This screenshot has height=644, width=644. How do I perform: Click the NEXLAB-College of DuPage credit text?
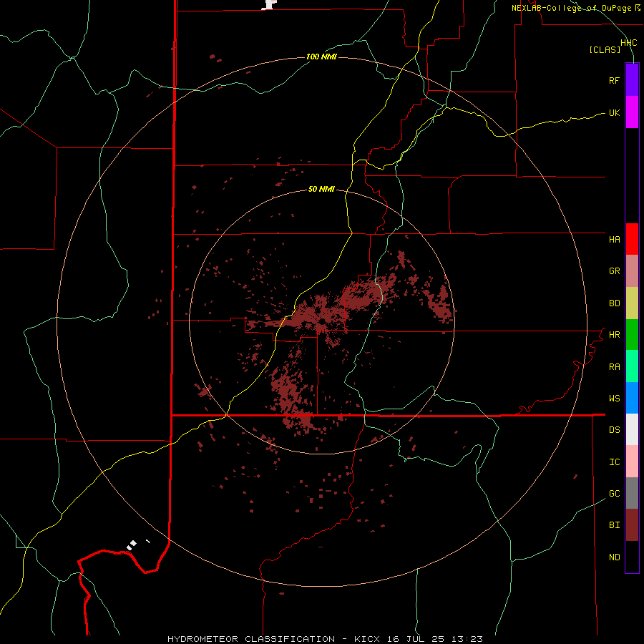[x=571, y=8]
